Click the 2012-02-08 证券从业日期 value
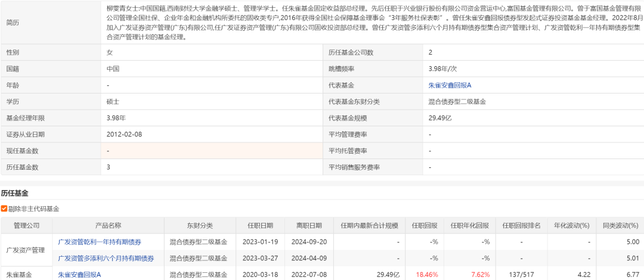The height and width of the screenshot is (280, 644). pos(125,134)
